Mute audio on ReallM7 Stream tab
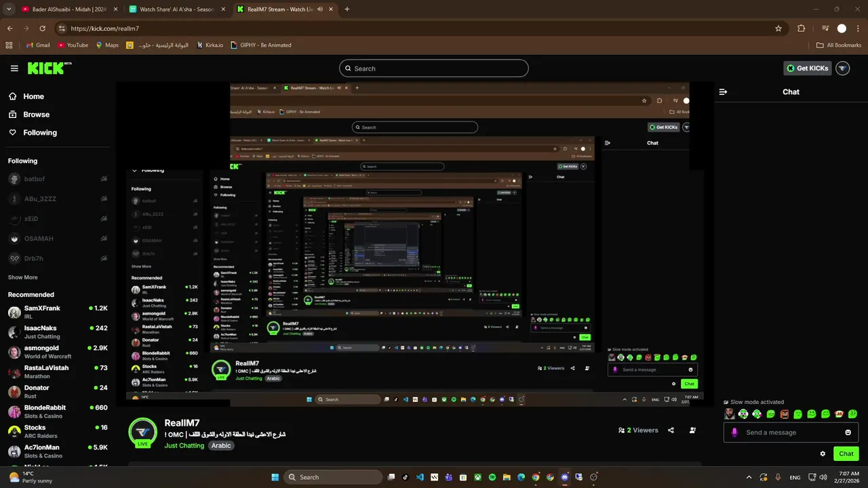The image size is (868, 488). click(319, 9)
